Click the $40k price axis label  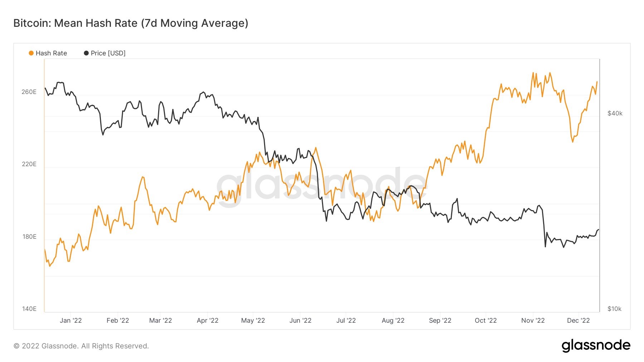tap(615, 113)
